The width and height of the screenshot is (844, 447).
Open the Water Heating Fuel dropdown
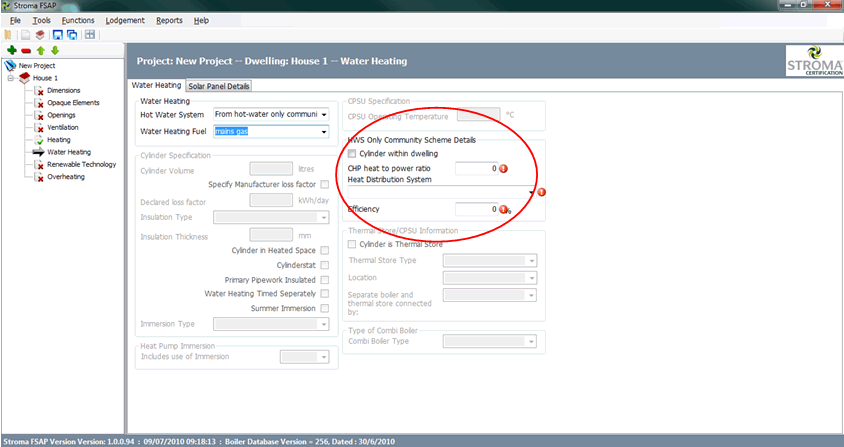coord(271,131)
